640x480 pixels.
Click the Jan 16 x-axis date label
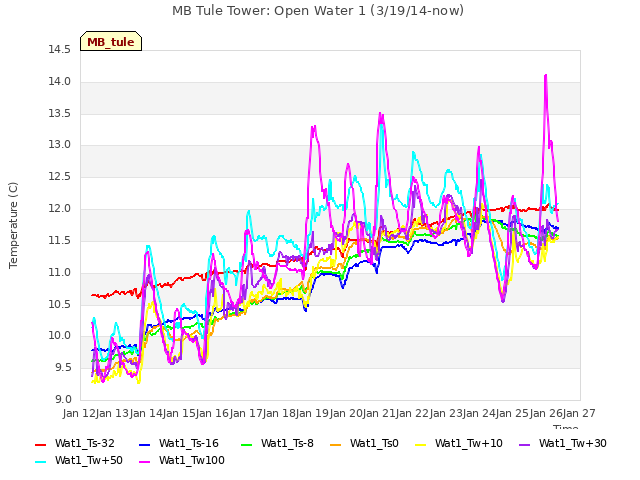pyautogui.click(x=213, y=413)
